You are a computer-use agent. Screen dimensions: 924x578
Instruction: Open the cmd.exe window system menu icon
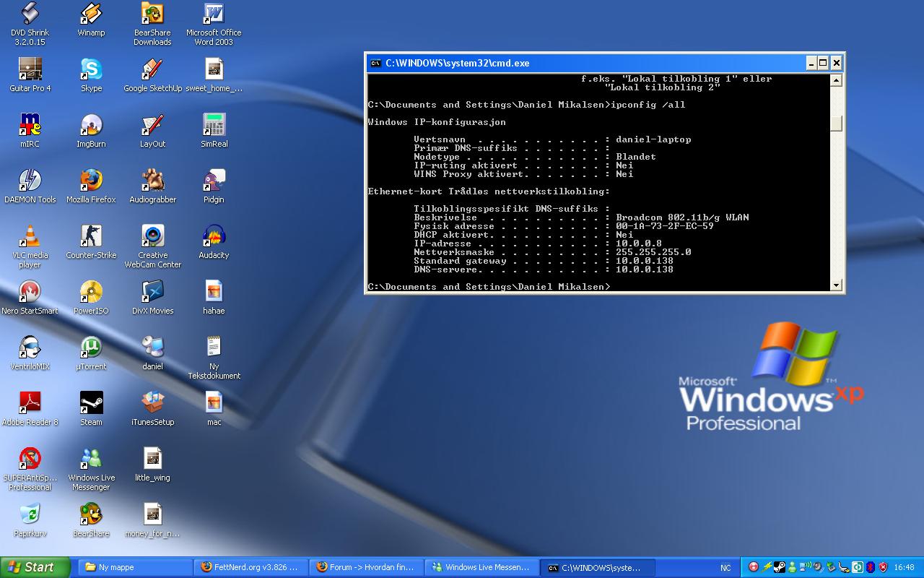click(375, 63)
